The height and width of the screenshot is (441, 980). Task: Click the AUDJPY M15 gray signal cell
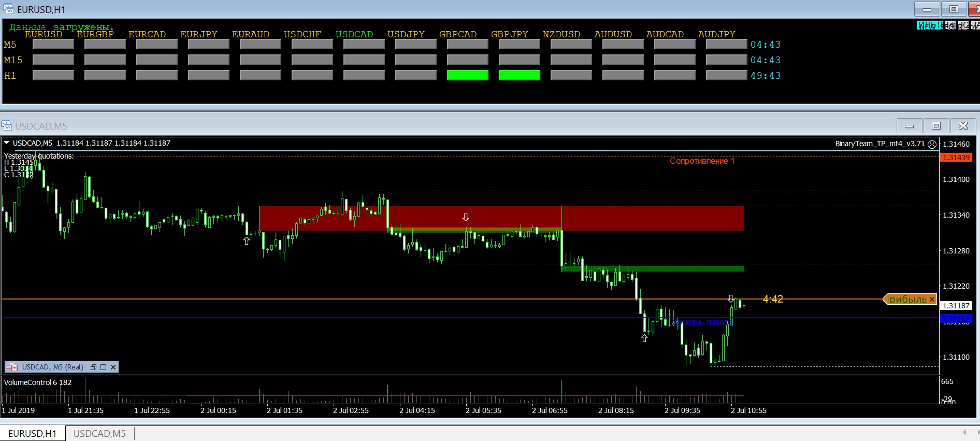click(727, 60)
